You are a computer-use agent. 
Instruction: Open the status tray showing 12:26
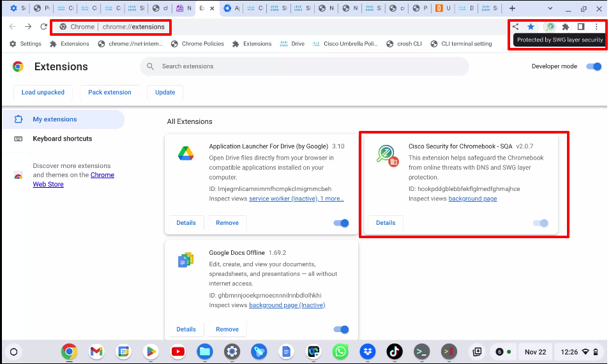579,352
